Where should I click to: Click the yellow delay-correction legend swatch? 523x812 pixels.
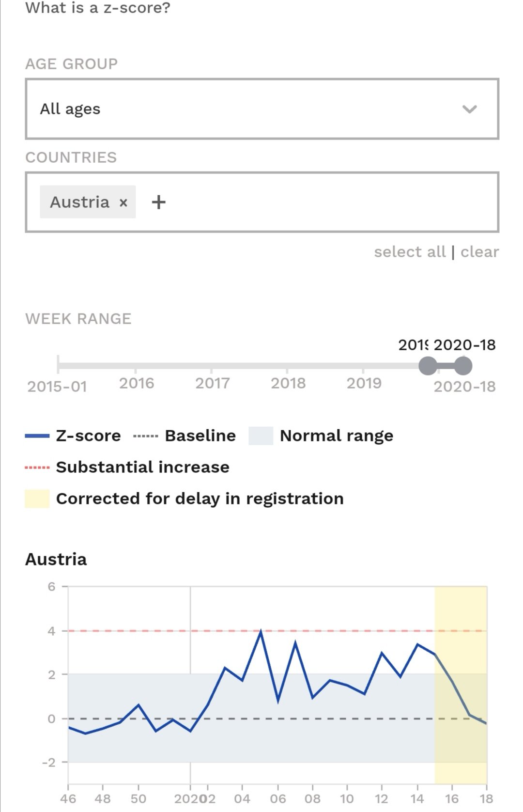point(37,499)
